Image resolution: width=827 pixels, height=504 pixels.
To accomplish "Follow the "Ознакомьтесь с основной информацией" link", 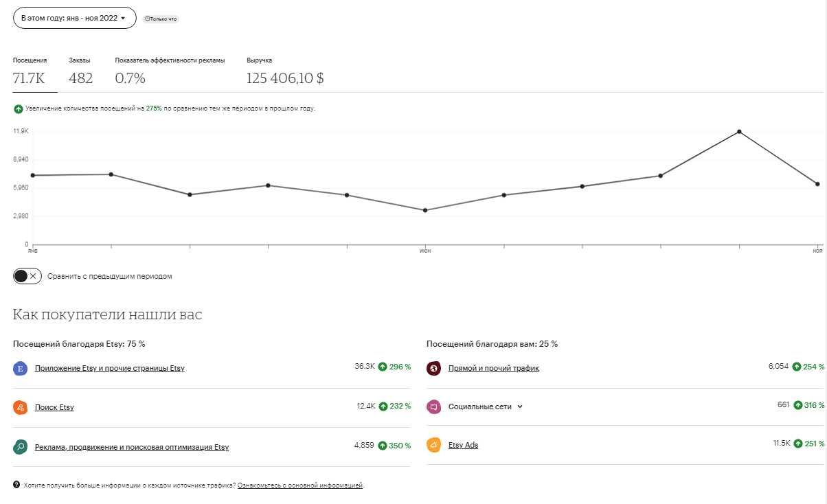I will pos(299,485).
